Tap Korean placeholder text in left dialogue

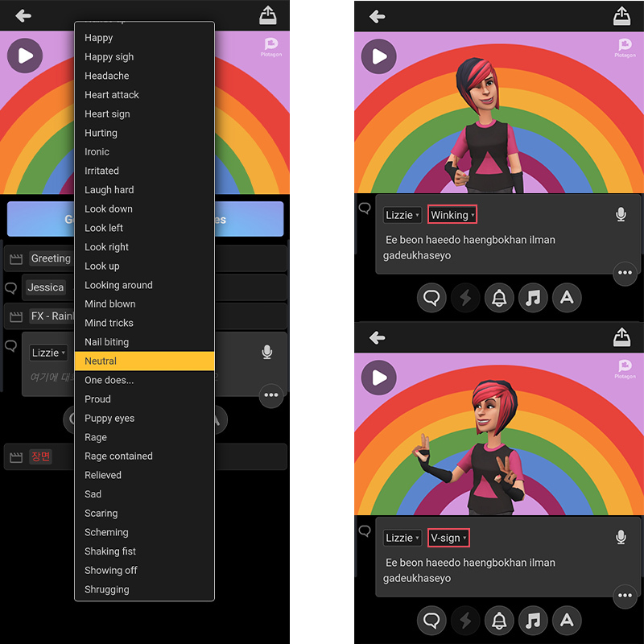click(x=52, y=377)
